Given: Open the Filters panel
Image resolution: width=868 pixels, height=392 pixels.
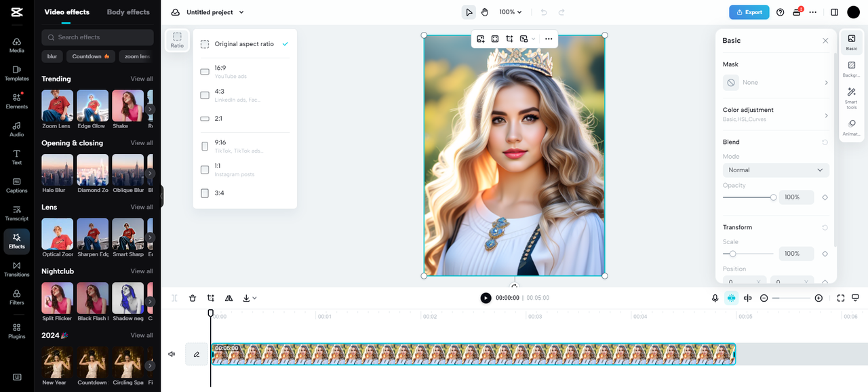Looking at the screenshot, I should tap(17, 297).
